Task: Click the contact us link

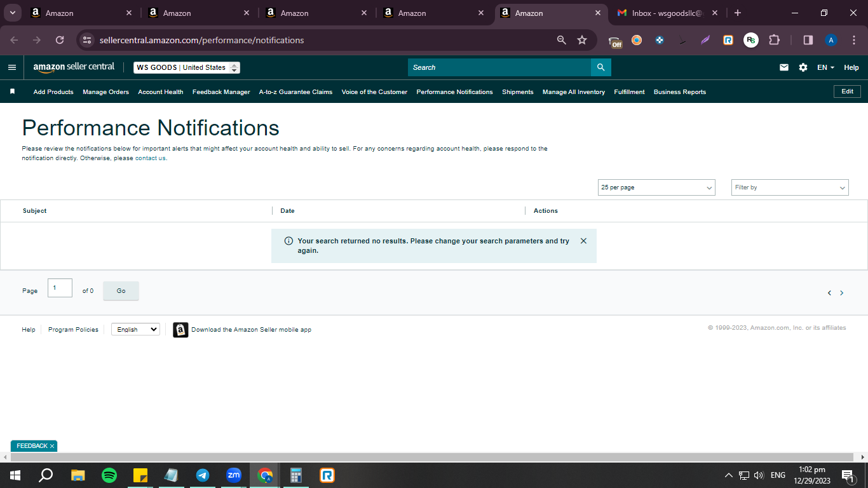Action: pos(150,158)
